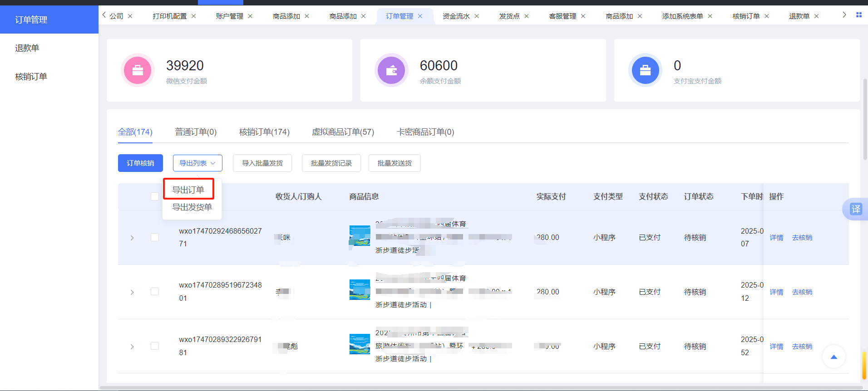Choose 导出发货单 from the export menu
Viewport: 868px width, 391px height.
(192, 207)
